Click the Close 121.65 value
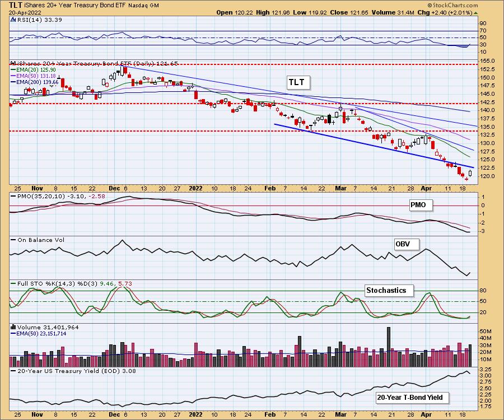Screen dimensions: 504x420 click(x=349, y=12)
